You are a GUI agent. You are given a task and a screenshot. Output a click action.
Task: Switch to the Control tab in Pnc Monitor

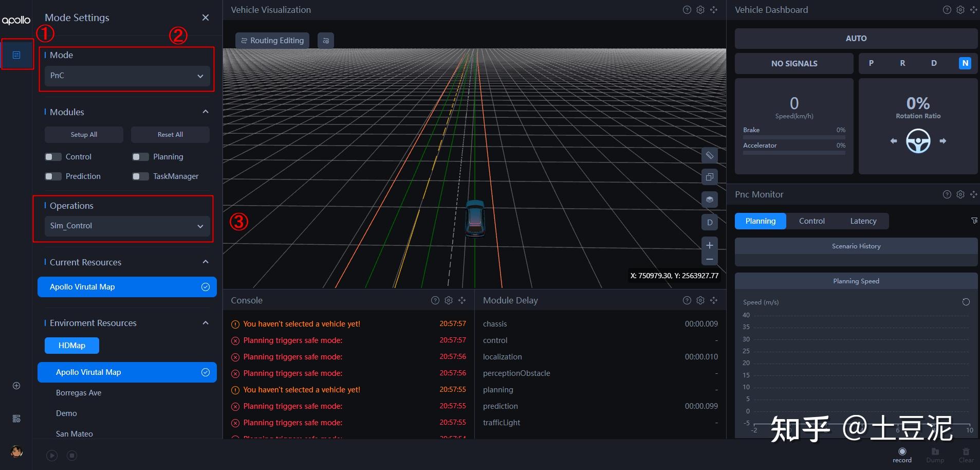point(812,221)
